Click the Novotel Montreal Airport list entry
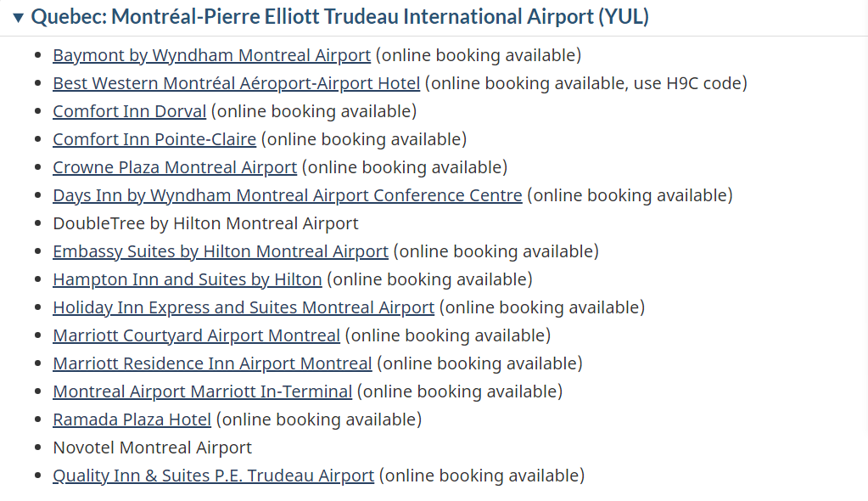Image resolution: width=868 pixels, height=501 pixels. (152, 448)
